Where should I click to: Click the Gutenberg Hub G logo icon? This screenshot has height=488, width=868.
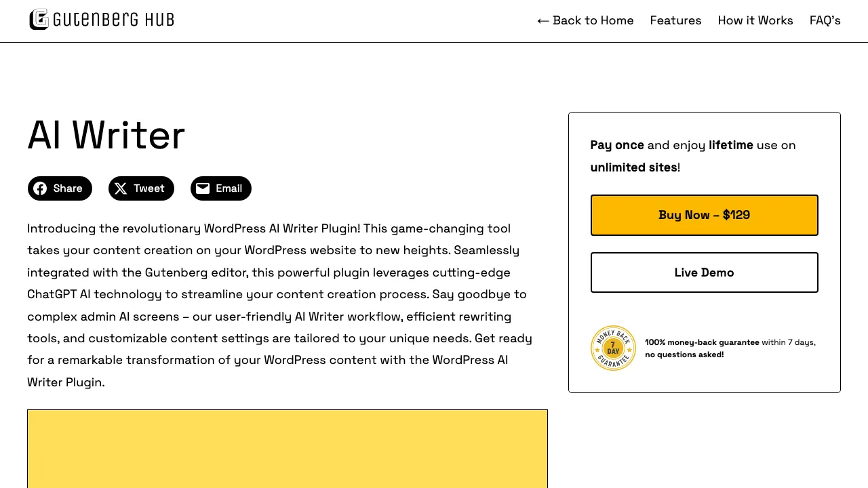coord(39,19)
